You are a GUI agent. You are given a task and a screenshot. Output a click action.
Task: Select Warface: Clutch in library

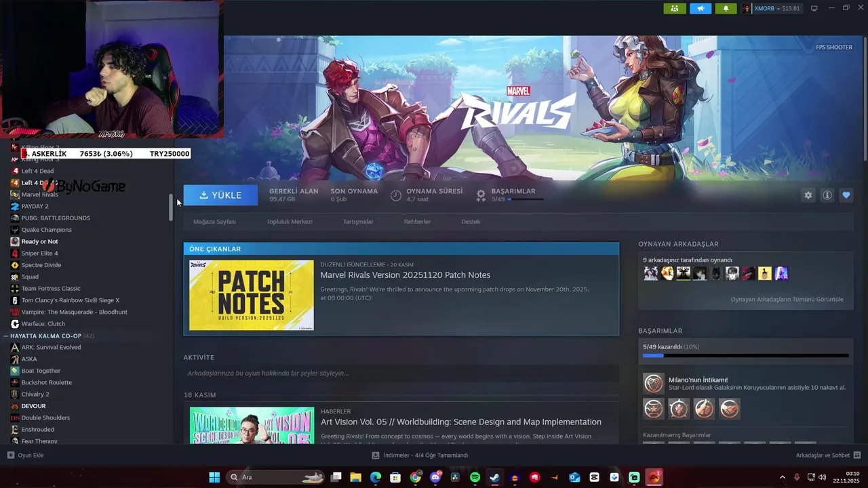43,324
